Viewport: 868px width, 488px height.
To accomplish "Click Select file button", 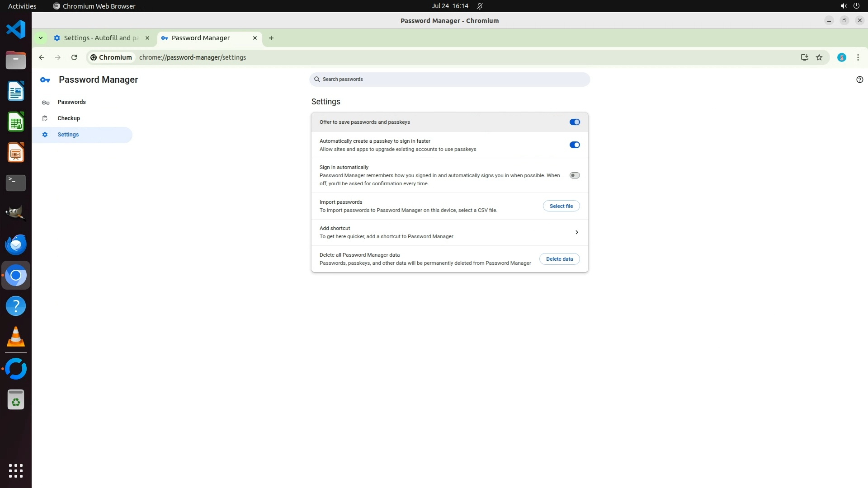I will (x=561, y=206).
